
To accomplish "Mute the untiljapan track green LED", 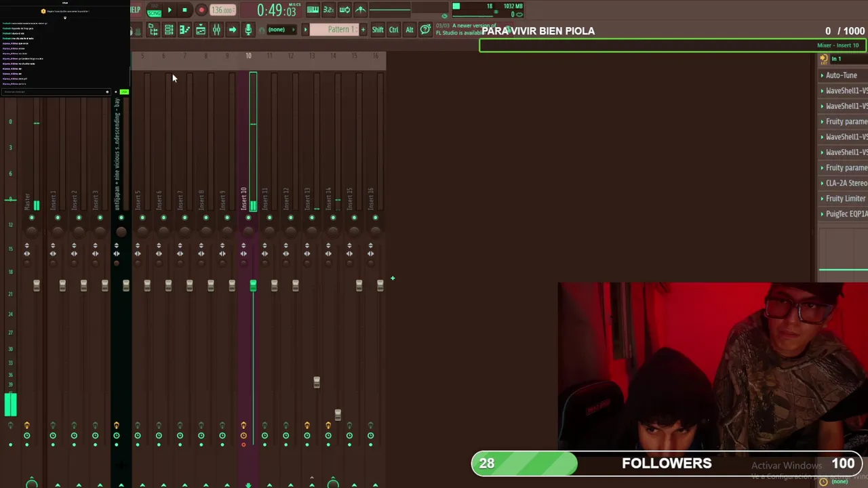I will (x=121, y=218).
